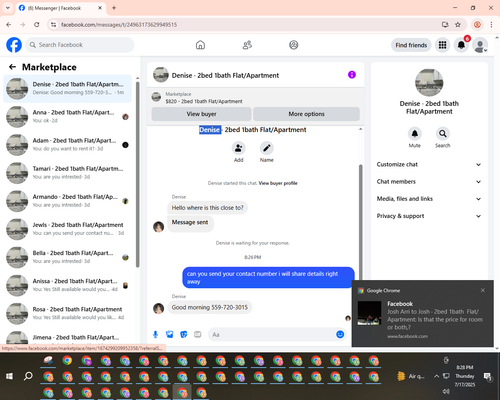Open Bella's apartment conversation
The width and height of the screenshot is (500, 400).
coord(67,257)
